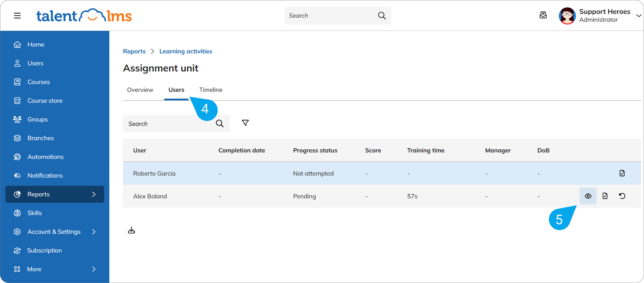Click the Account & Settings gear icon
Viewport: 644px width, 283px height.
click(x=17, y=232)
